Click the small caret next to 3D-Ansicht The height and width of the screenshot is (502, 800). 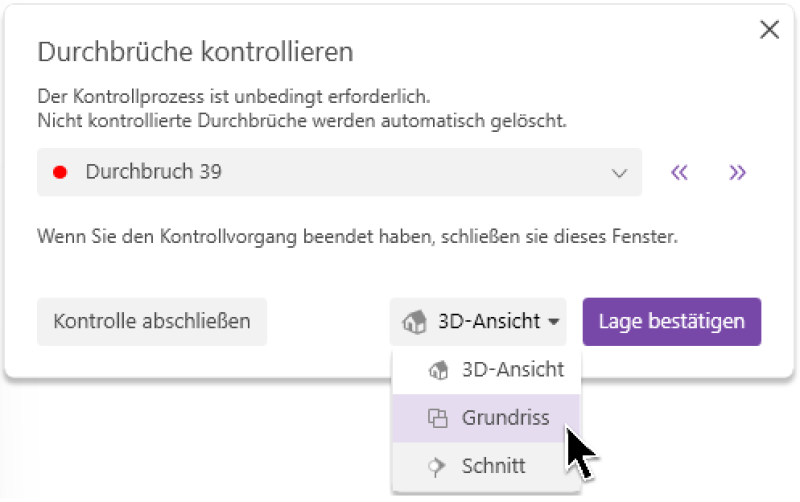[552, 322]
